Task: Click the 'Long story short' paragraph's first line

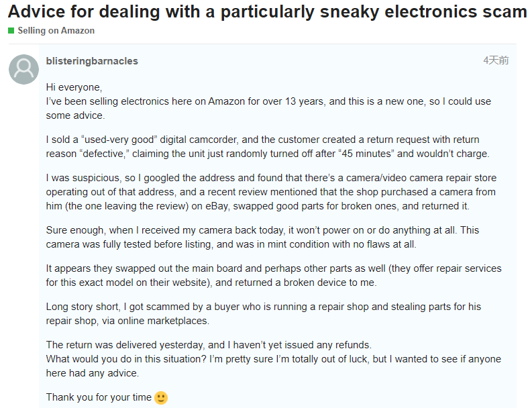Action: (x=263, y=307)
